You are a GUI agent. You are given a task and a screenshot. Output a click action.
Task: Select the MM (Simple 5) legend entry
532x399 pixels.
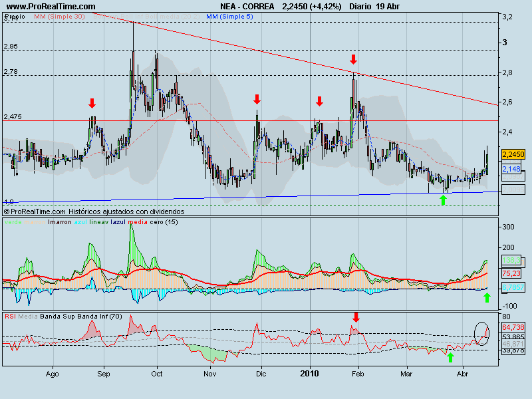[229, 16]
